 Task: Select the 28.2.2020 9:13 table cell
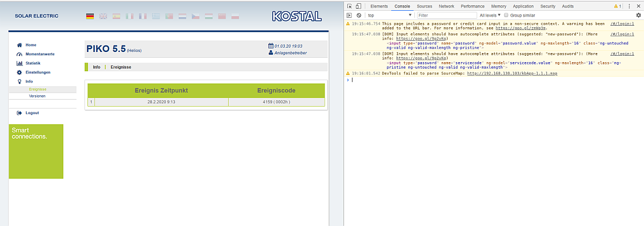coord(161,102)
